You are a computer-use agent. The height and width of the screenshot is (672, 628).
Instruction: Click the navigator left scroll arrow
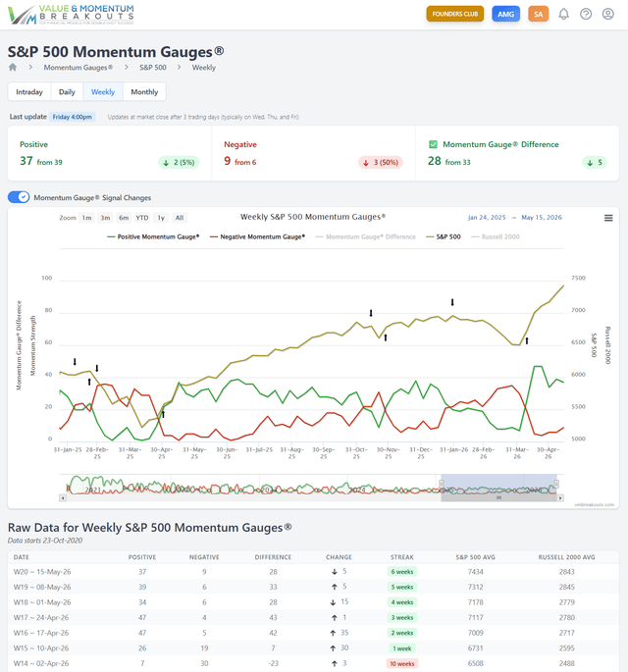(63, 498)
